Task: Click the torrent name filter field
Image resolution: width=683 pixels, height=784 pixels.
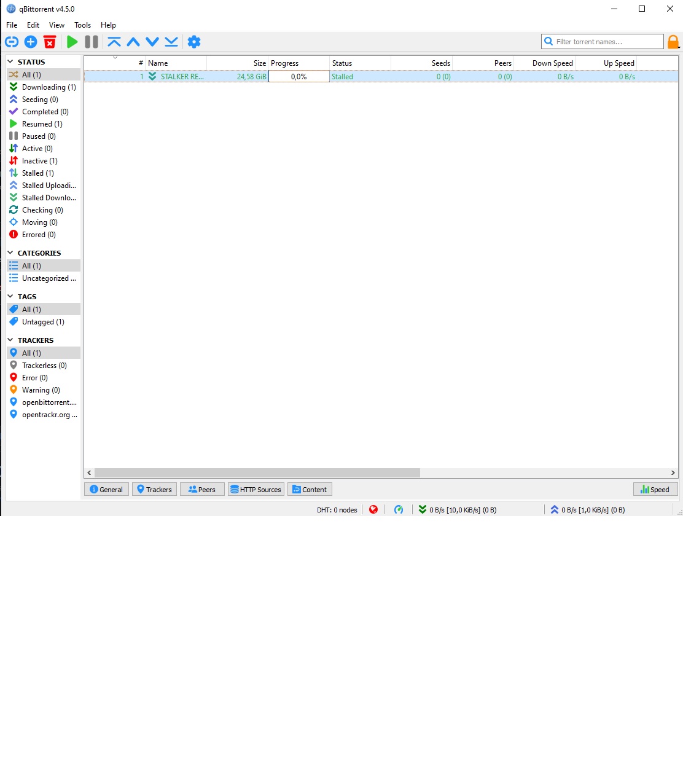Action: pos(605,41)
